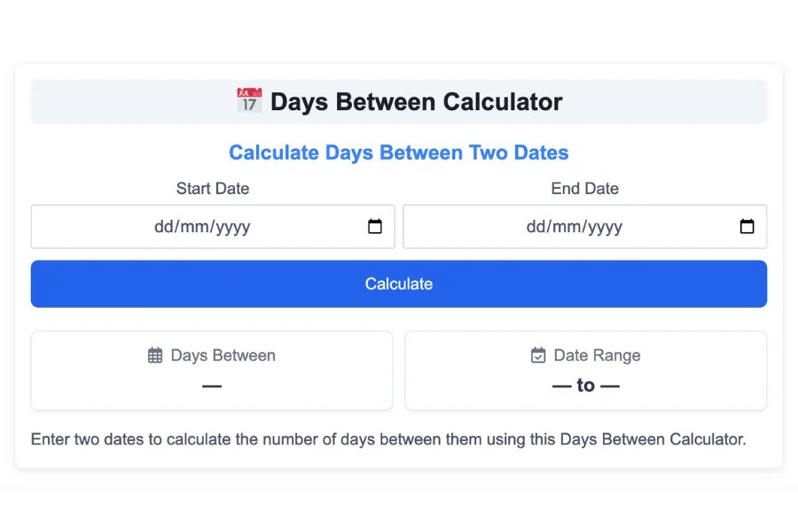Open the End Date calendar picker icon
Image resolution: width=798 pixels, height=532 pixels.
pos(747,227)
